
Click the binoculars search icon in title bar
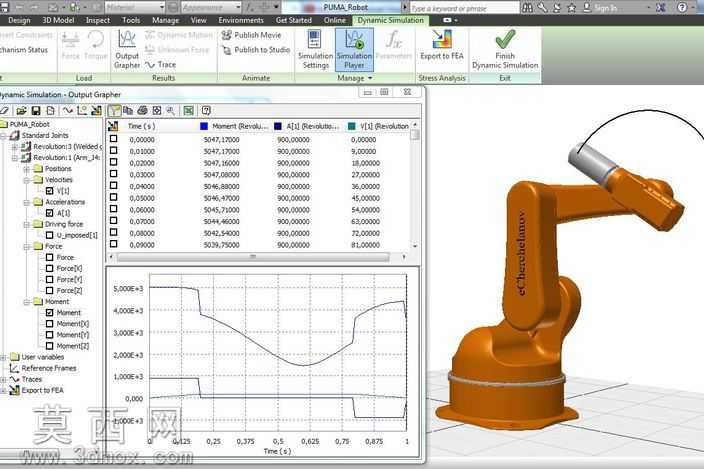(x=528, y=8)
